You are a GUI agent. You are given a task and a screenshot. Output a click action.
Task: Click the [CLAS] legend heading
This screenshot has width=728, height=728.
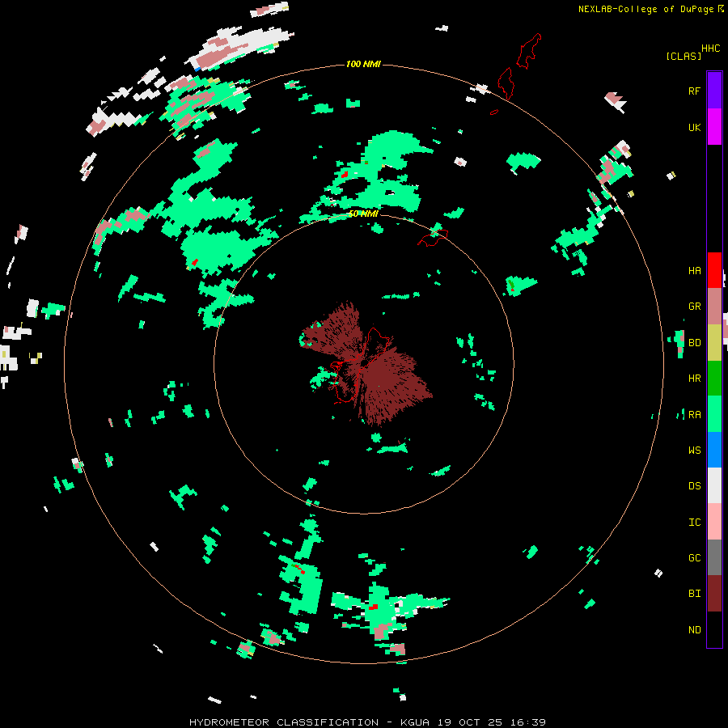point(684,56)
